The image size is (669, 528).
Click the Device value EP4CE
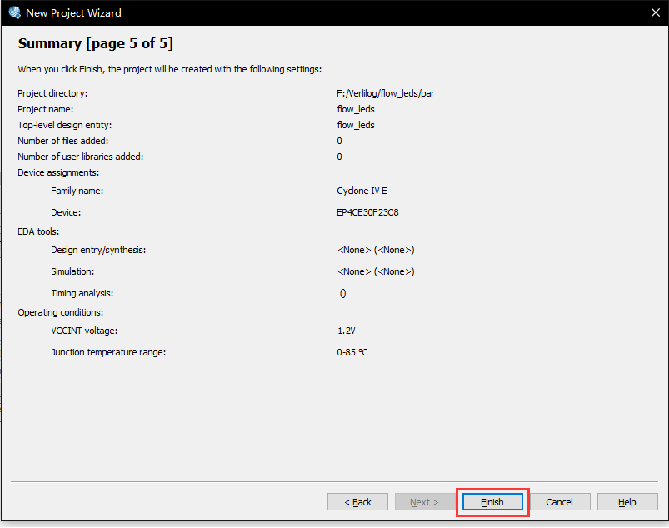[367, 212]
